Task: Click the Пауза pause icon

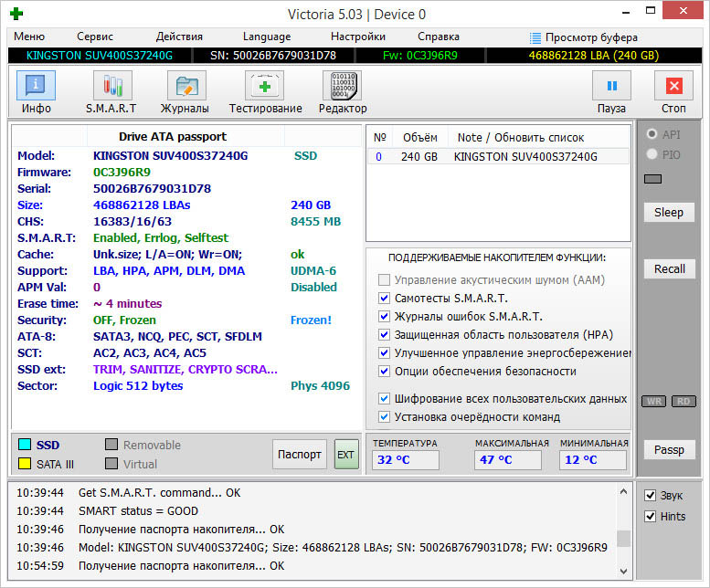Action: [611, 85]
